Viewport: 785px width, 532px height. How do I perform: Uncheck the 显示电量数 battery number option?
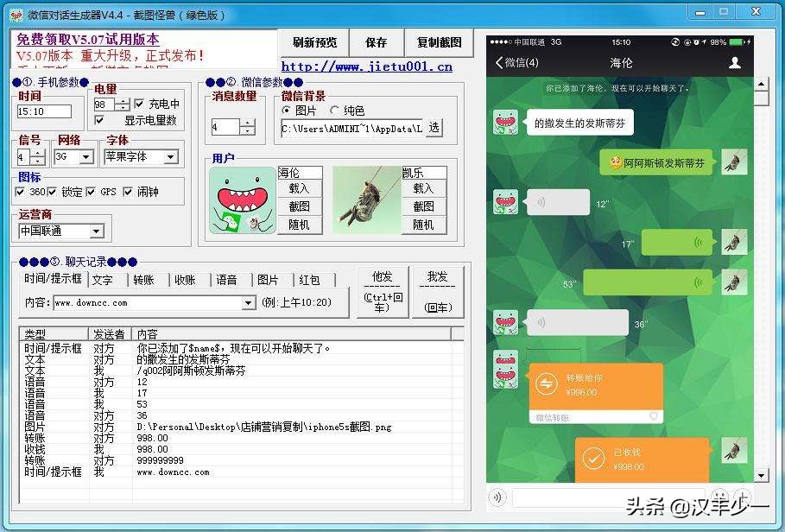coord(98,120)
